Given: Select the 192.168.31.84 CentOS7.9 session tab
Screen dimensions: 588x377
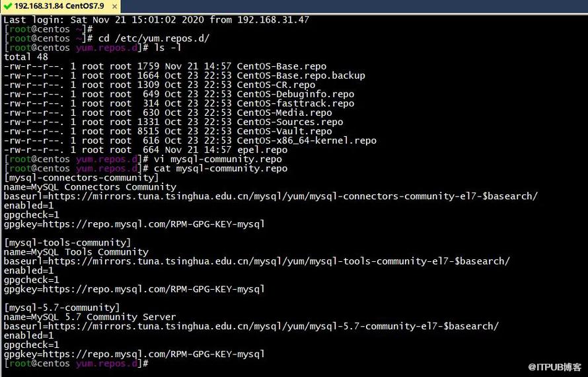Looking at the screenshot, I should 60,7.
